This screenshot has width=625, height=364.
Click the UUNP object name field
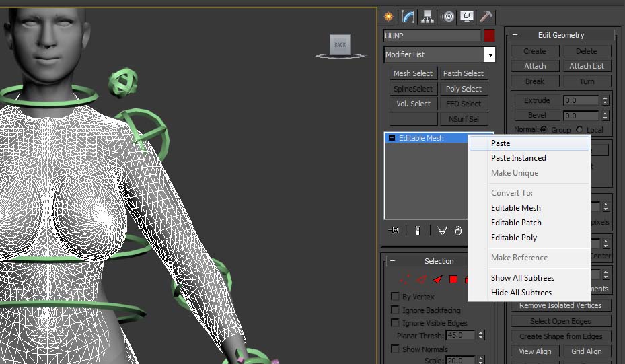coord(432,36)
